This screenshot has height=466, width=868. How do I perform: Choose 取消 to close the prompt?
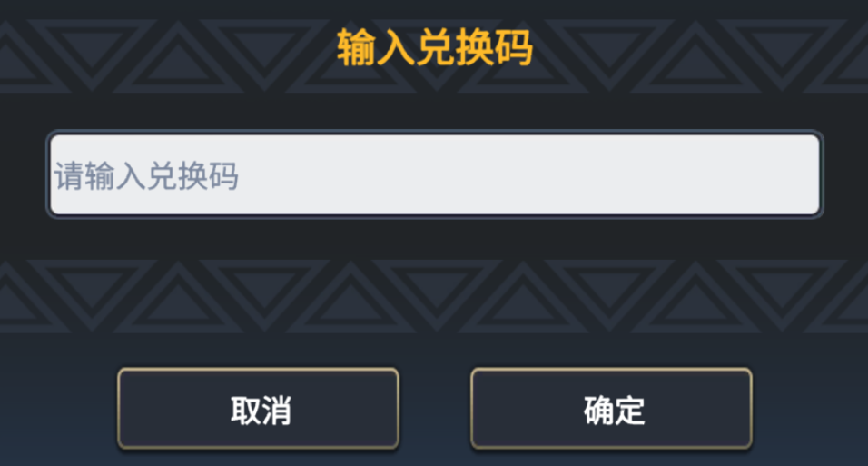(x=259, y=409)
